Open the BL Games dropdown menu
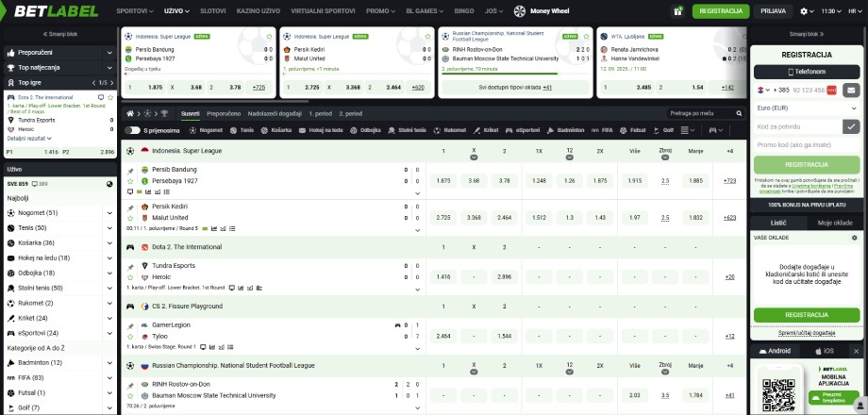The height and width of the screenshot is (415, 868). point(425,11)
